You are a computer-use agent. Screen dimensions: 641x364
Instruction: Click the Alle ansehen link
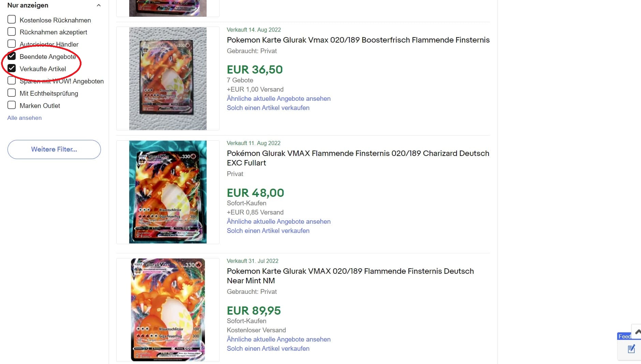pos(25,118)
